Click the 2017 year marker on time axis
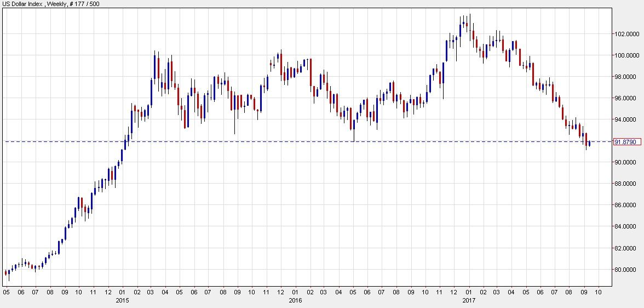The height and width of the screenshot is (308, 644). pos(469,300)
